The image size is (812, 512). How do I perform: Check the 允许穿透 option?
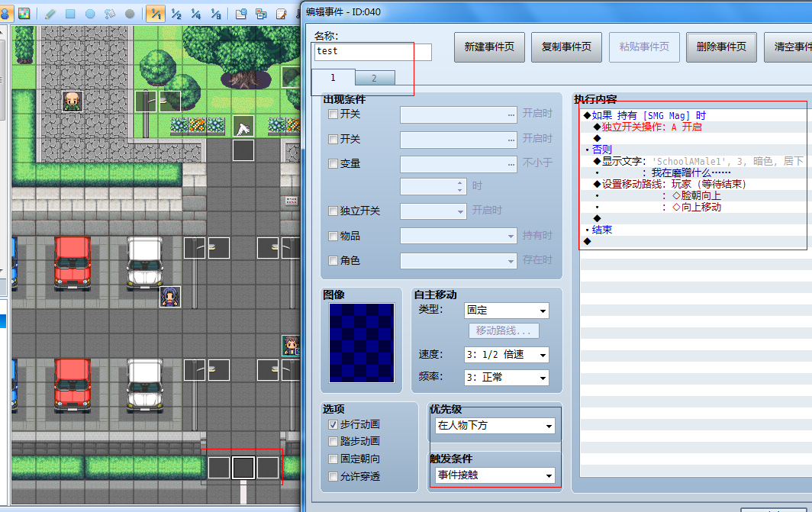coord(333,476)
